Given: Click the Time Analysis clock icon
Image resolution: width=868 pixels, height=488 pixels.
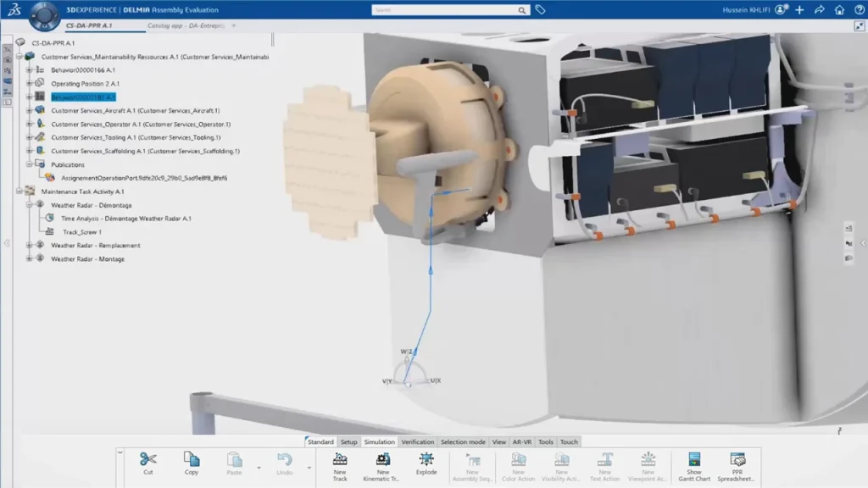Looking at the screenshot, I should coord(49,218).
